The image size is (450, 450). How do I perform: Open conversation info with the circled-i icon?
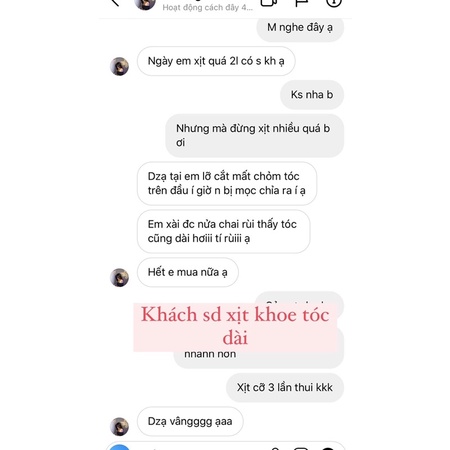pyautogui.click(x=333, y=3)
